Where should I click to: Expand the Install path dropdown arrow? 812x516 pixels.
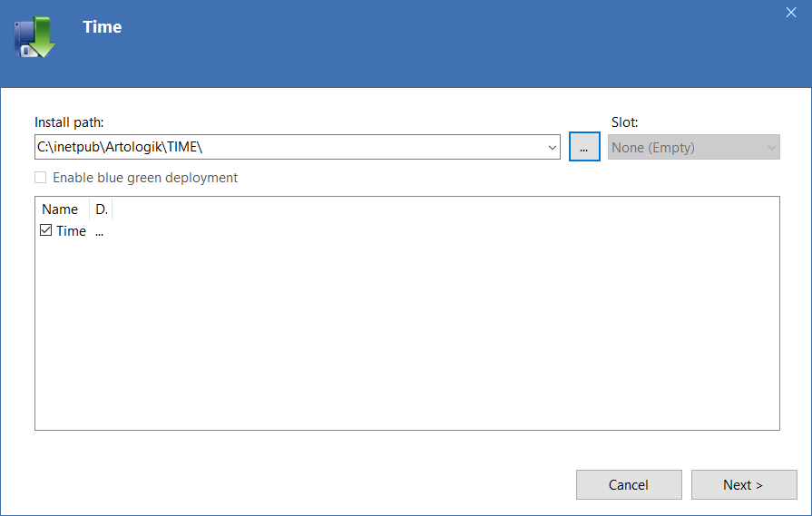(x=552, y=148)
